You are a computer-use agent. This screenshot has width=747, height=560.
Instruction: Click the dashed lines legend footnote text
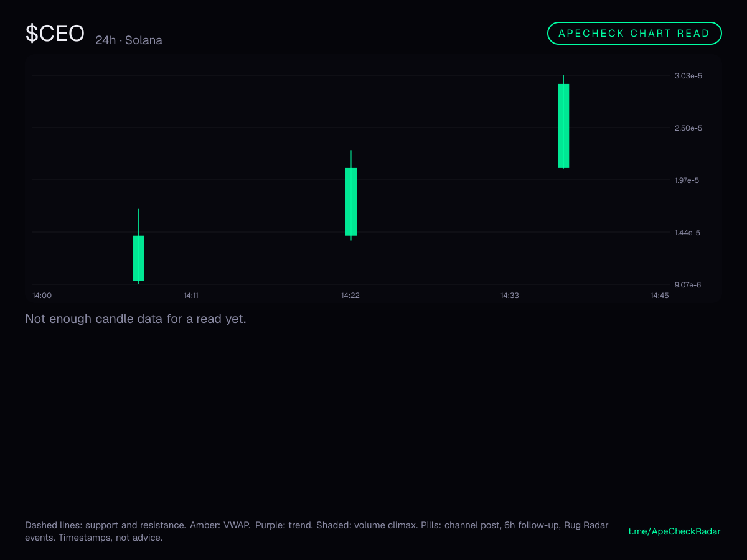pyautogui.click(x=317, y=531)
